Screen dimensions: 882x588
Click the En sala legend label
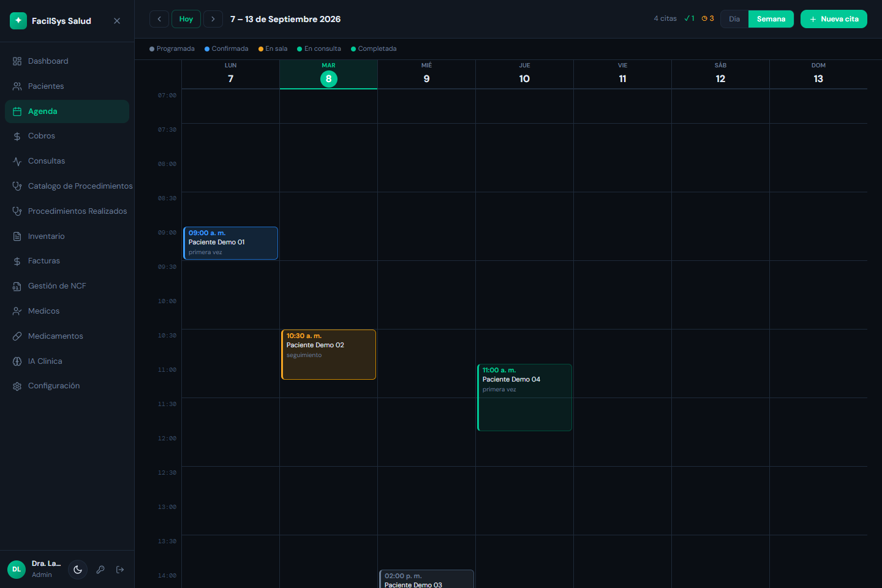pyautogui.click(x=276, y=49)
